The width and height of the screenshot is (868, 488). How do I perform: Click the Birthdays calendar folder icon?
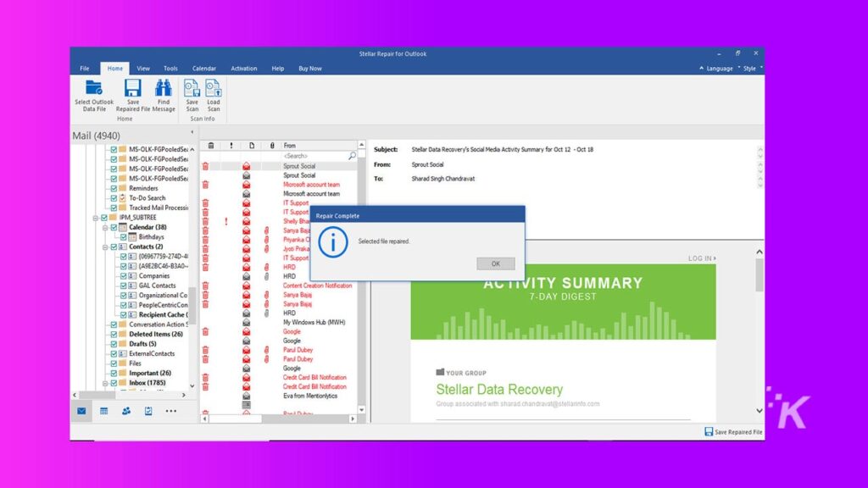click(x=132, y=237)
